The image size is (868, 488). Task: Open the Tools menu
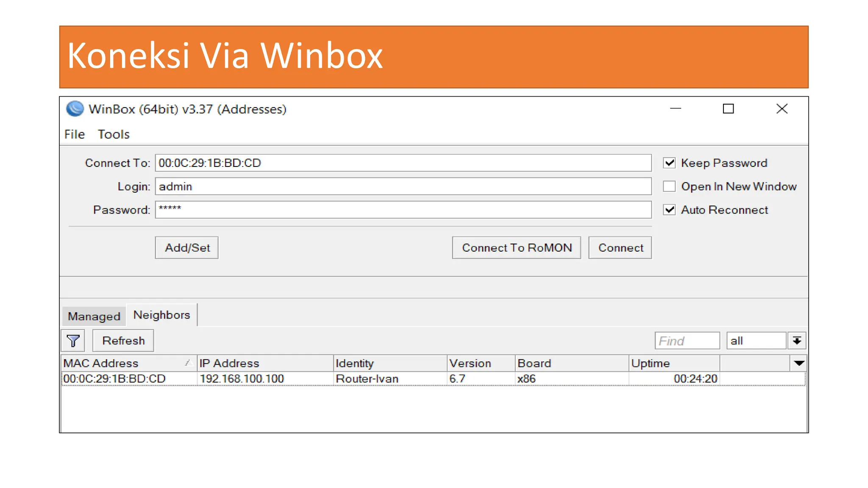[x=114, y=134]
